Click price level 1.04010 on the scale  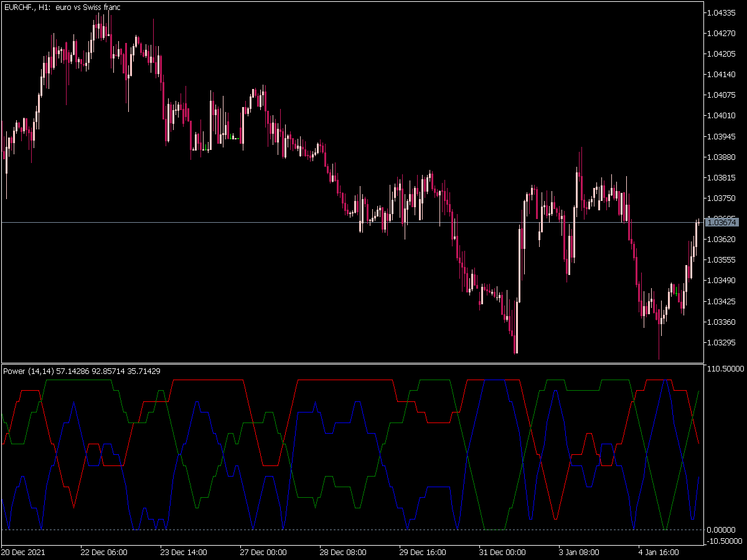pos(723,115)
